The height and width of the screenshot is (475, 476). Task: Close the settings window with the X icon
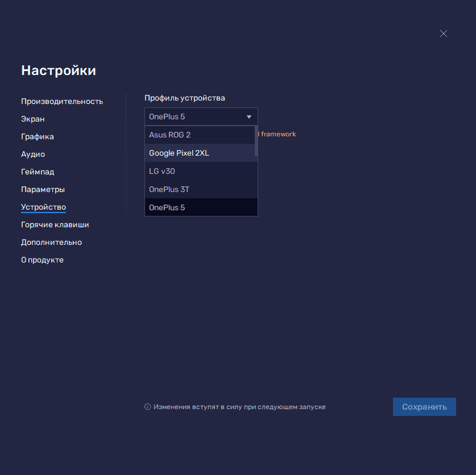click(444, 34)
